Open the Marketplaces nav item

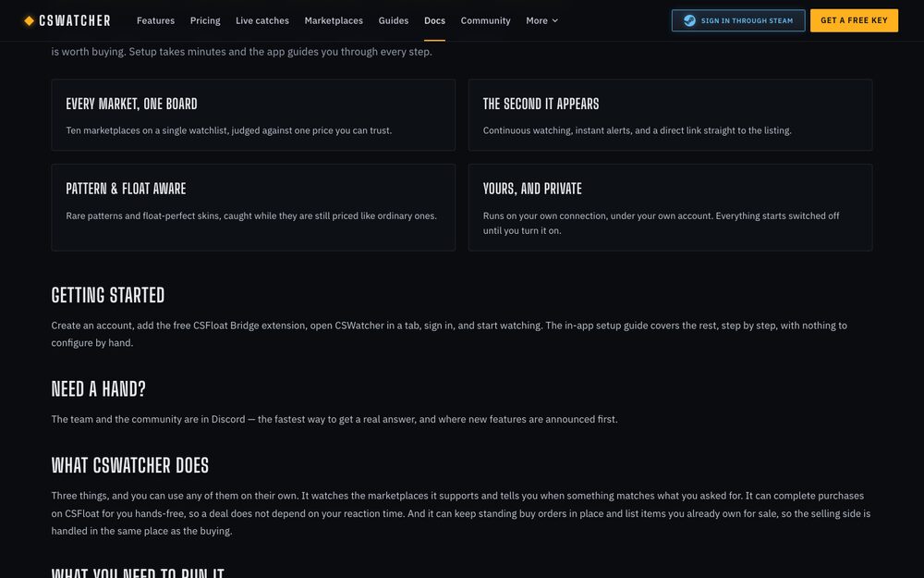(334, 20)
